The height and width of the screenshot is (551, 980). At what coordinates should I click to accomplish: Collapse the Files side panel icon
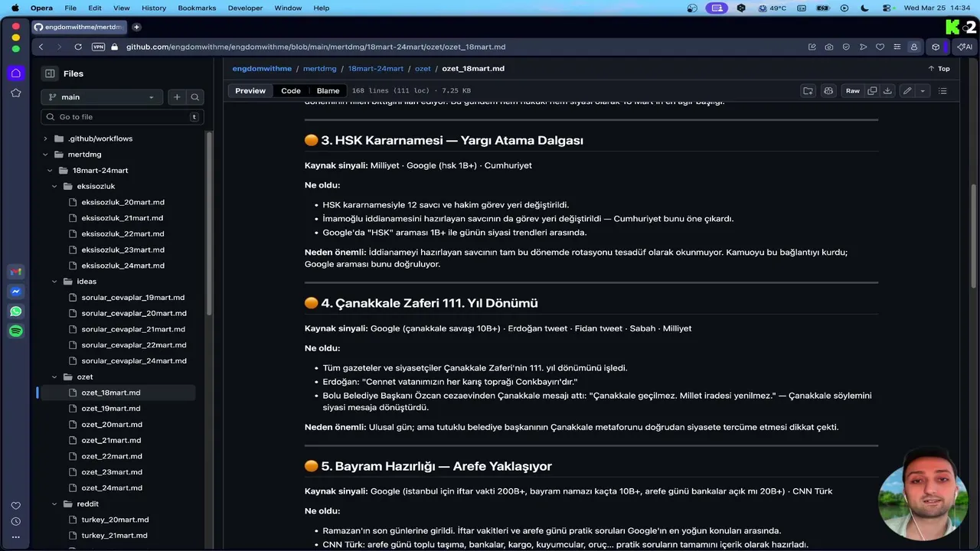(x=50, y=73)
